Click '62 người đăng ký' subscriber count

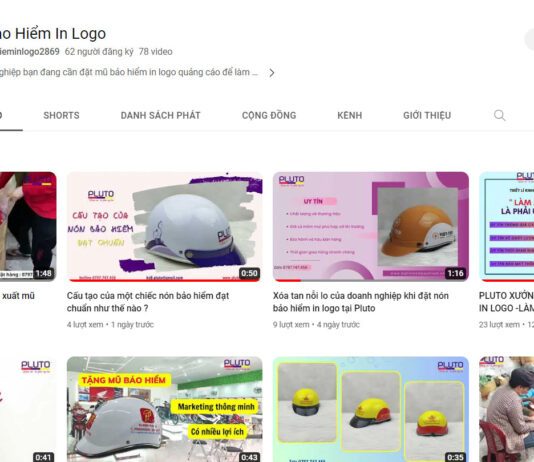[99, 52]
